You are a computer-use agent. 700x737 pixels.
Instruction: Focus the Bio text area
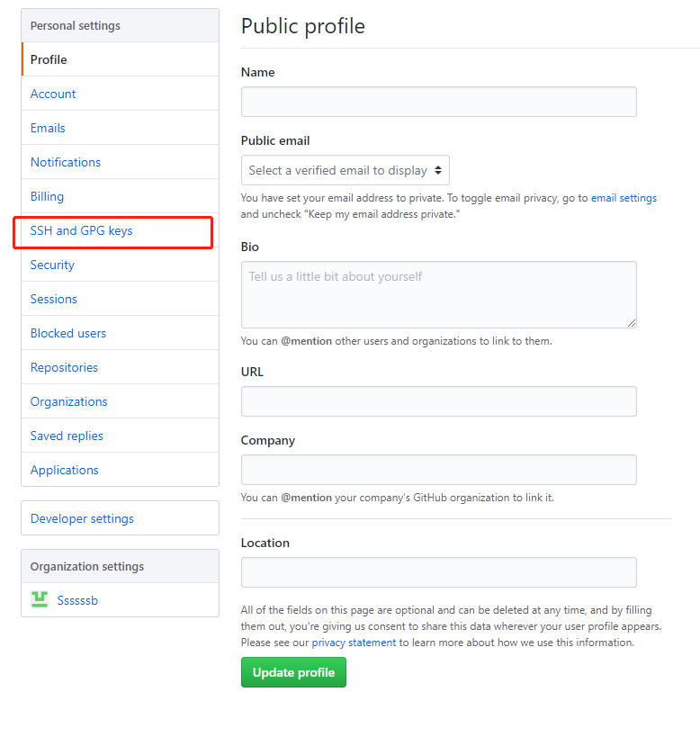438,295
